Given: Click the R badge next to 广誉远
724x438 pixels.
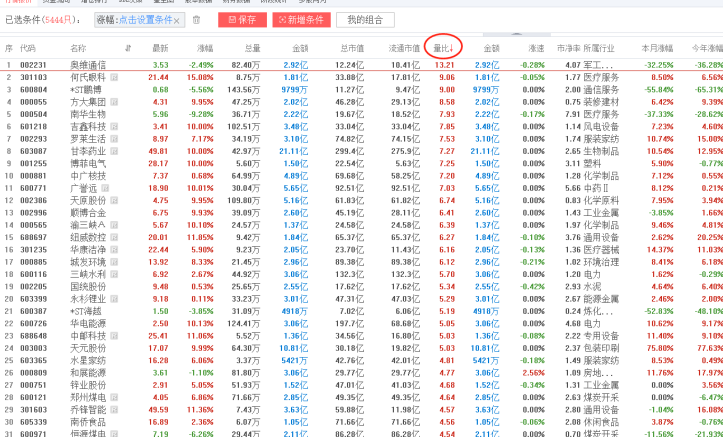Looking at the screenshot, I should tap(105, 188).
